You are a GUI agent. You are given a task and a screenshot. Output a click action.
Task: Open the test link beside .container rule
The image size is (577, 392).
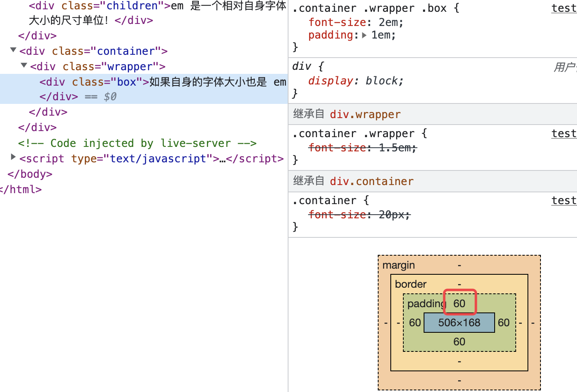pyautogui.click(x=564, y=200)
